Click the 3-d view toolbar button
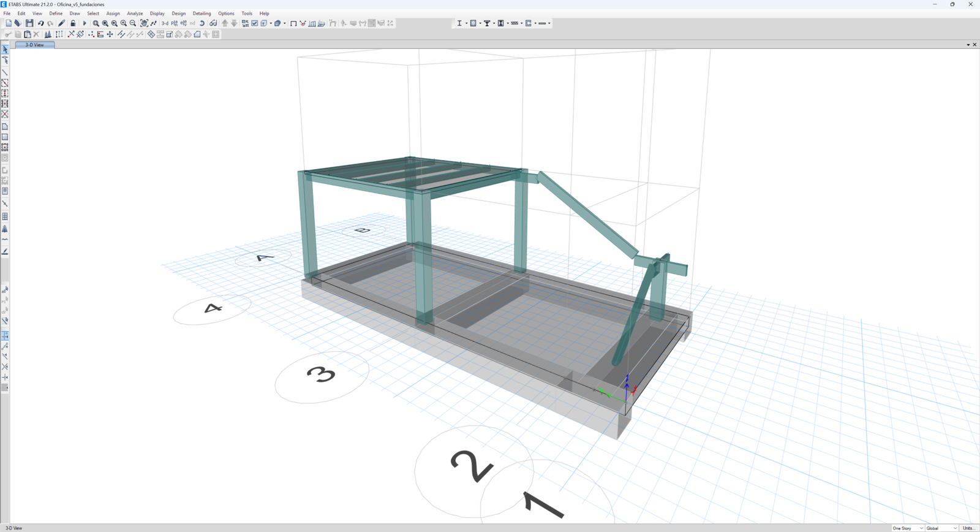980x532 pixels. point(165,23)
